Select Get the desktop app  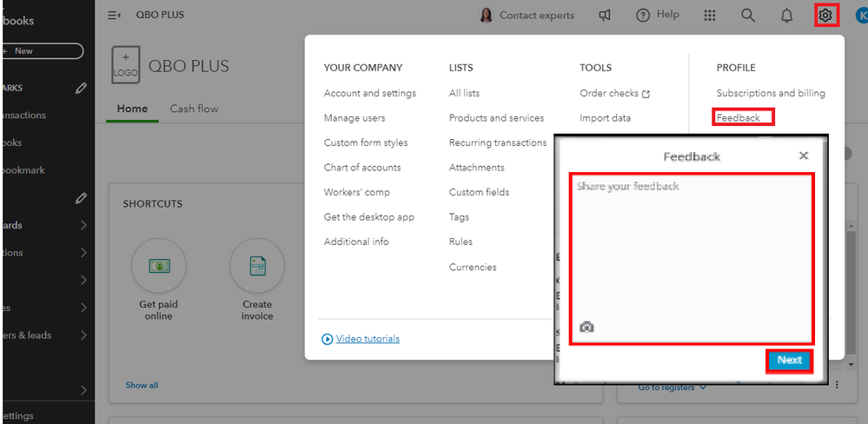pyautogui.click(x=369, y=217)
